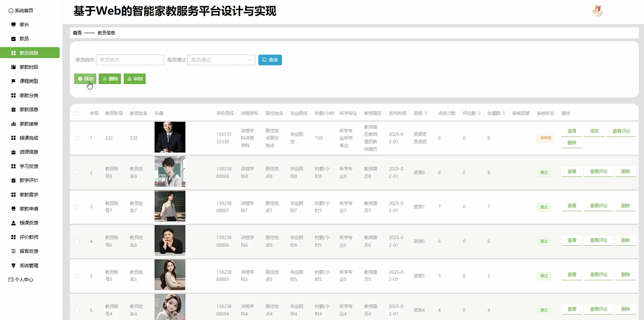Image resolution: width=644 pixels, height=320 pixels.
Task: Click the 课程类型 flag icon
Action: pos(13,81)
